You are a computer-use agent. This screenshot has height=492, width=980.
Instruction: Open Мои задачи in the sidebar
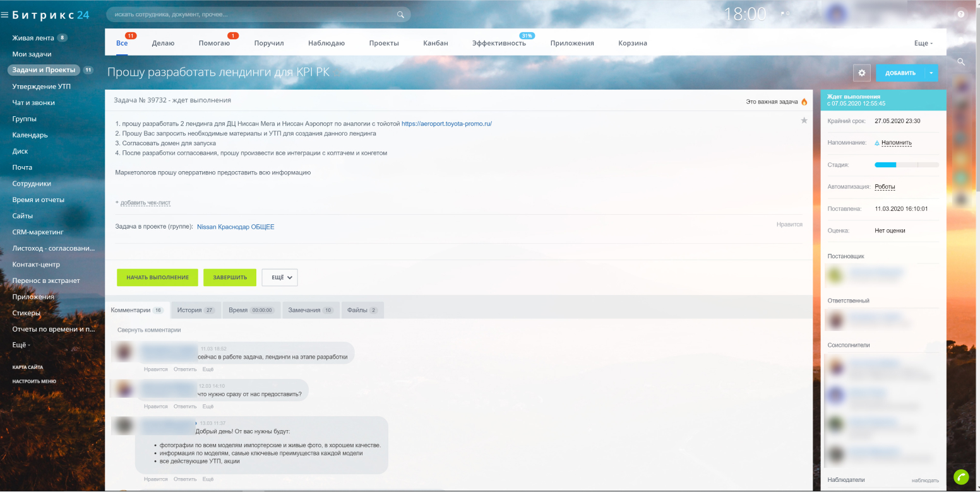coord(32,54)
